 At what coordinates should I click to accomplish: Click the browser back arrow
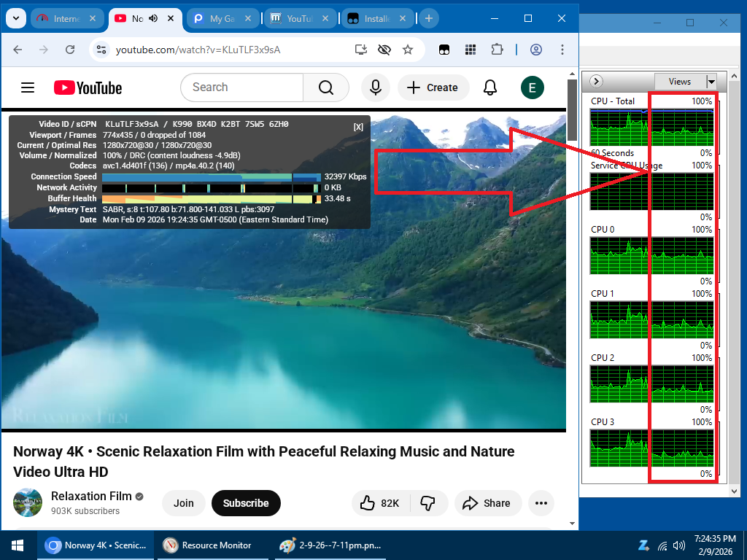click(x=18, y=50)
